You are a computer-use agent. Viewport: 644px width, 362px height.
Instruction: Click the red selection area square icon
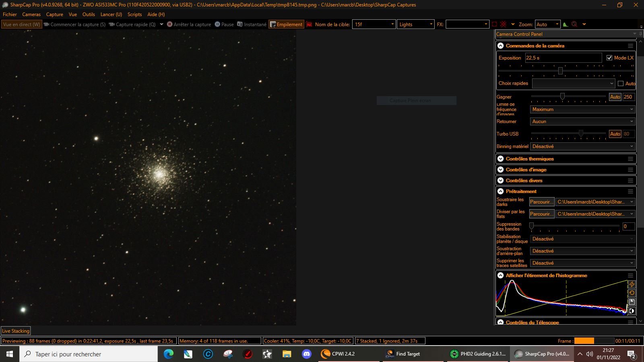(494, 24)
